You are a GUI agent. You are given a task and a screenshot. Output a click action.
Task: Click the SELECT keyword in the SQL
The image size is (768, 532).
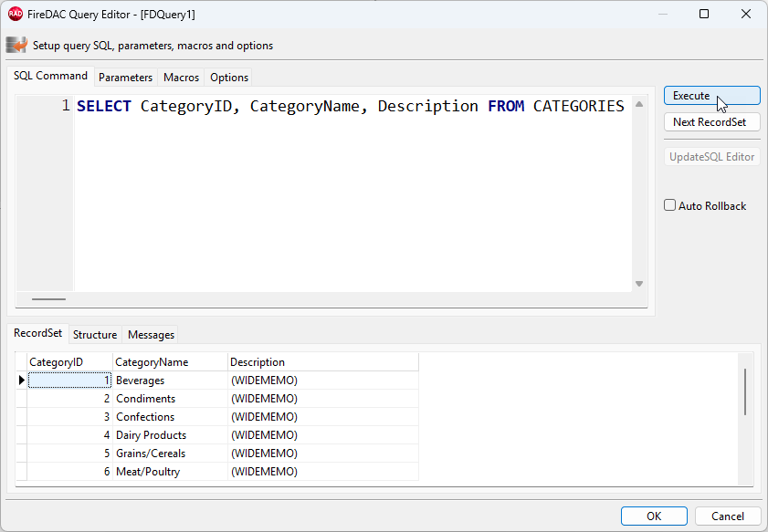click(x=104, y=106)
